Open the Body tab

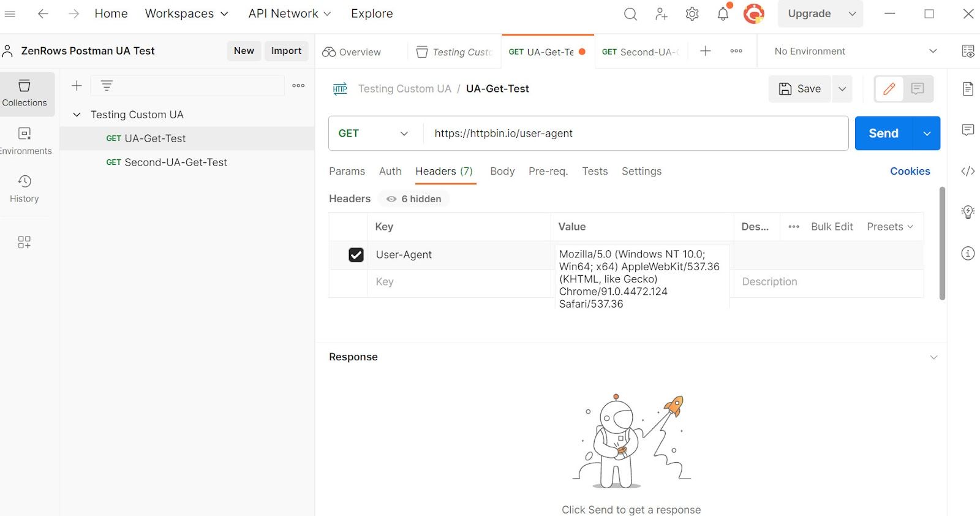coord(502,172)
